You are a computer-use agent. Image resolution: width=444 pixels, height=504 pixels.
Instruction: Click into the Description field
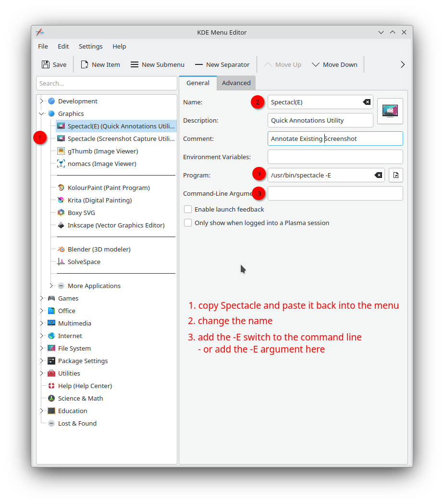[321, 120]
